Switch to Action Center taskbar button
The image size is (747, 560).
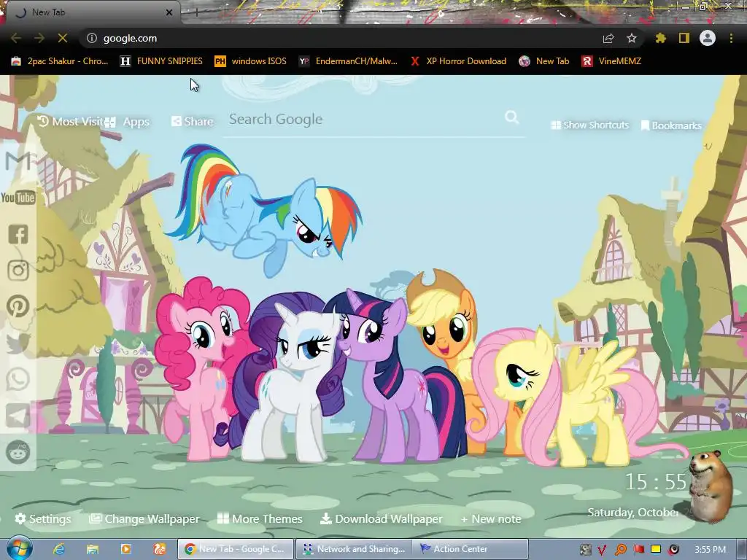[x=471, y=549]
